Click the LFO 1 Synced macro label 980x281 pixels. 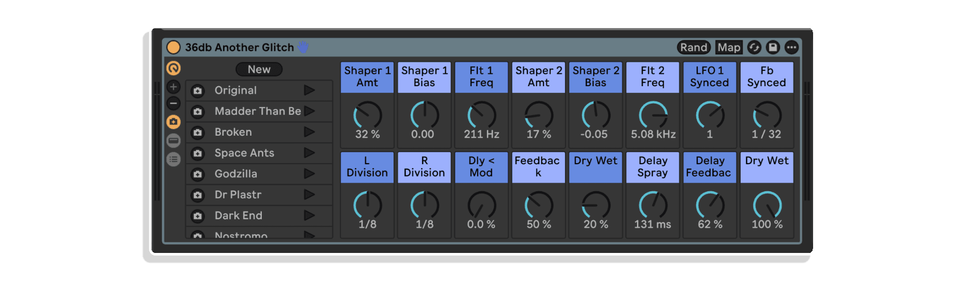coord(710,77)
